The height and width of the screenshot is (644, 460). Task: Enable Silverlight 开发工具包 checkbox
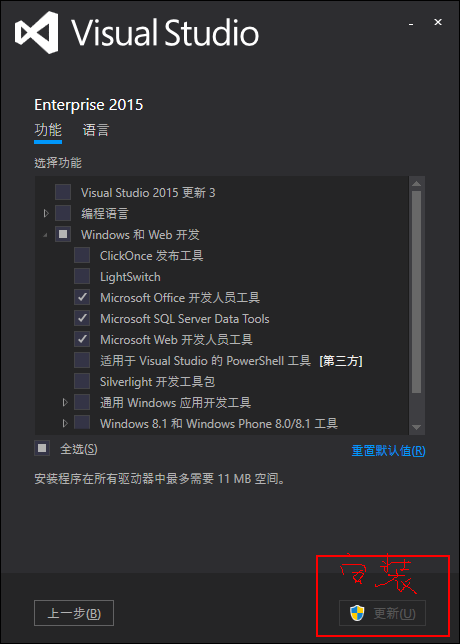click(x=82, y=381)
